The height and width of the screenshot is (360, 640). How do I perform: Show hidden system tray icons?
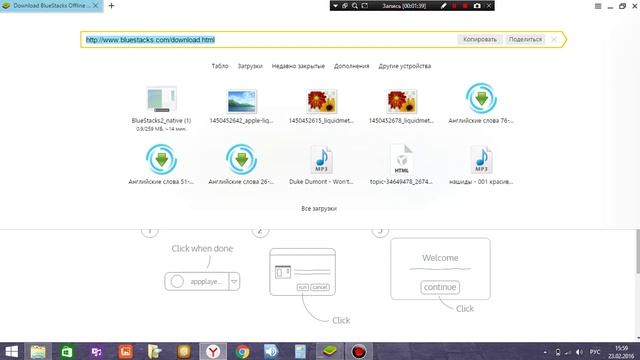[x=545, y=352]
